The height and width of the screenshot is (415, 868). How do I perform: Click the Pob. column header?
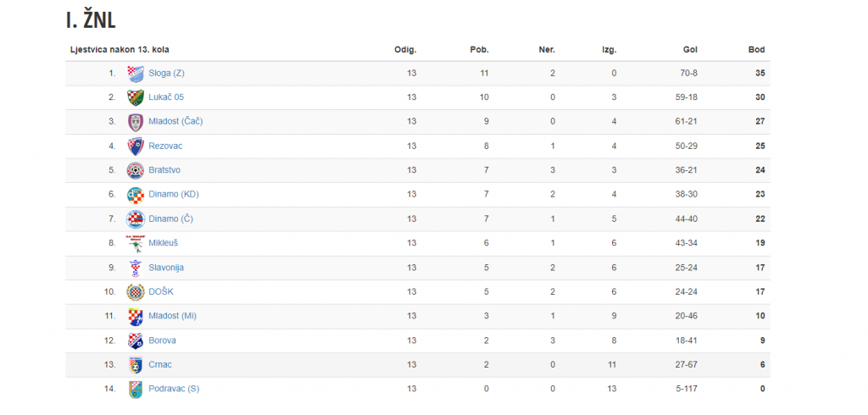(480, 50)
